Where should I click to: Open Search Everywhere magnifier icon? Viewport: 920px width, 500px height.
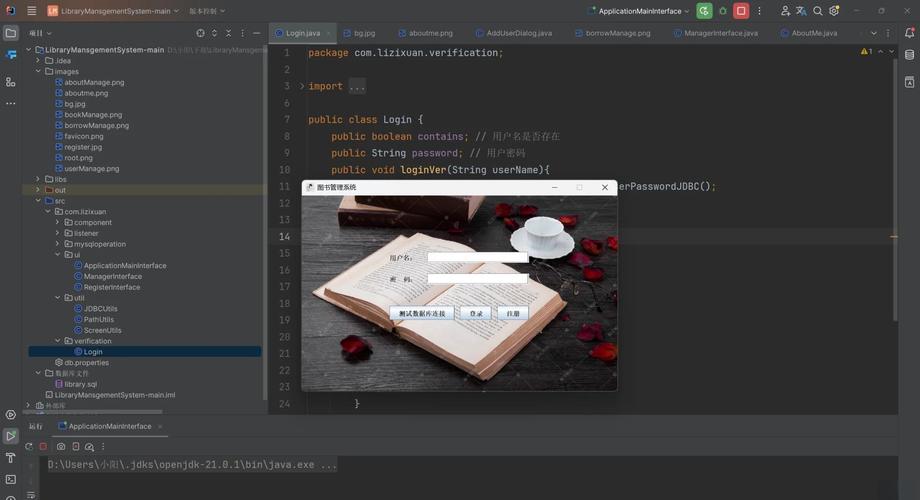(x=818, y=11)
